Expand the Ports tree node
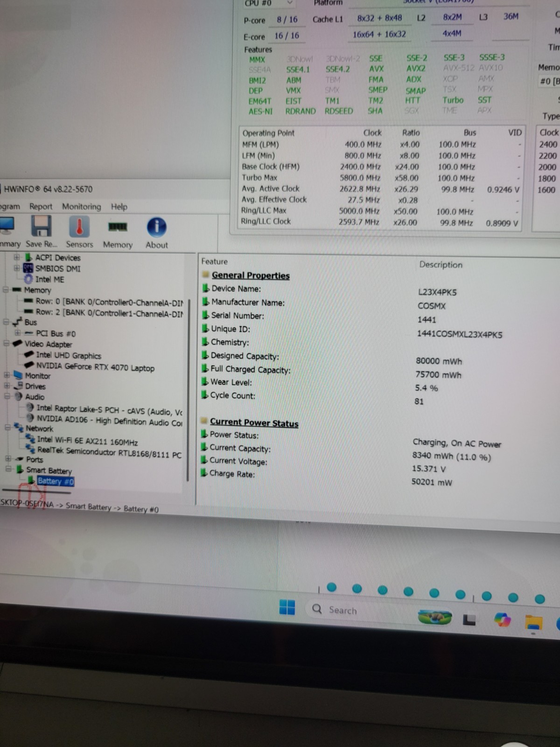 point(8,458)
